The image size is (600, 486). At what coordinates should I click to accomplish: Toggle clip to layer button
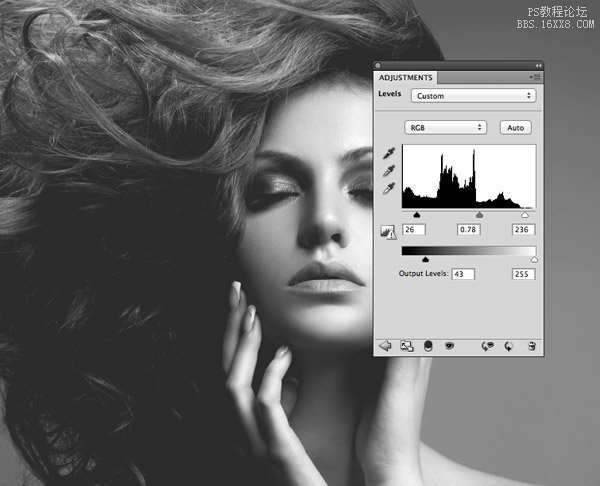coord(428,346)
